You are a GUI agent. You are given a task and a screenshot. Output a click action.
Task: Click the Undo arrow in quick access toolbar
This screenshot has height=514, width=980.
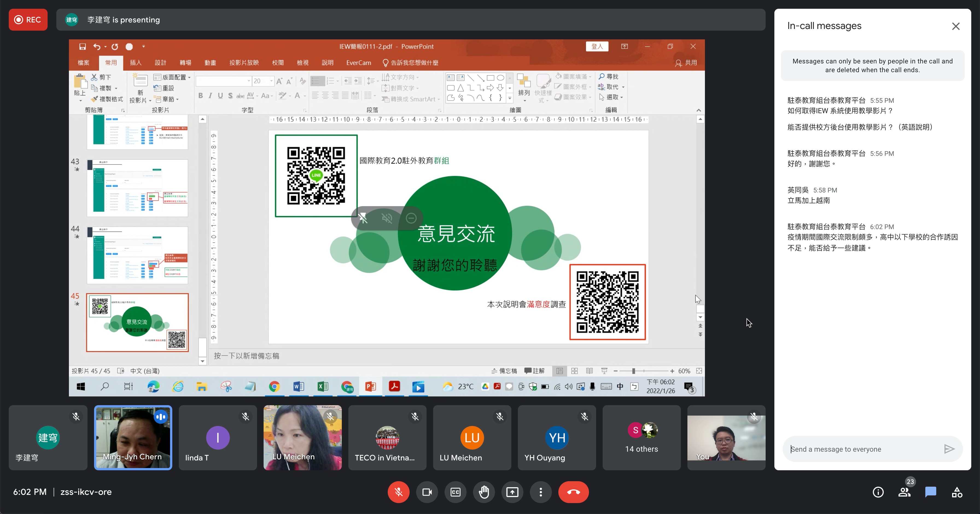tap(97, 46)
